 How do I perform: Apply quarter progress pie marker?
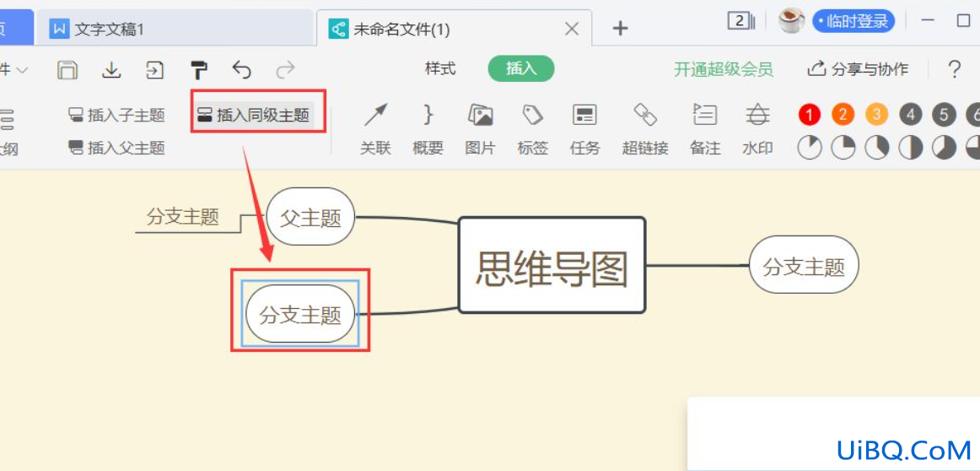point(843,148)
